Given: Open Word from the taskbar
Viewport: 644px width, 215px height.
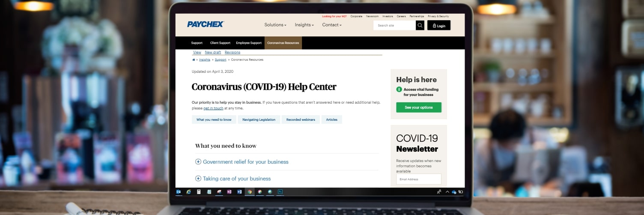Looking at the screenshot, I should 239,192.
